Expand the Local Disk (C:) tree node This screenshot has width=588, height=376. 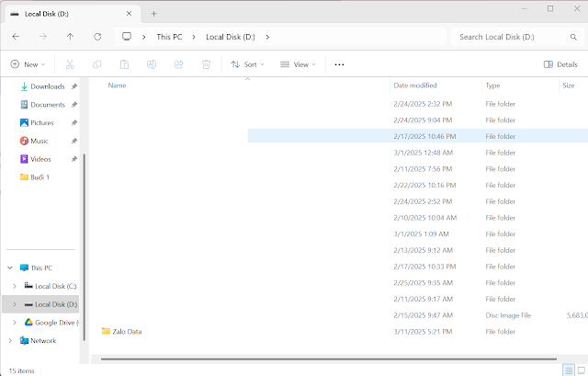(14, 286)
